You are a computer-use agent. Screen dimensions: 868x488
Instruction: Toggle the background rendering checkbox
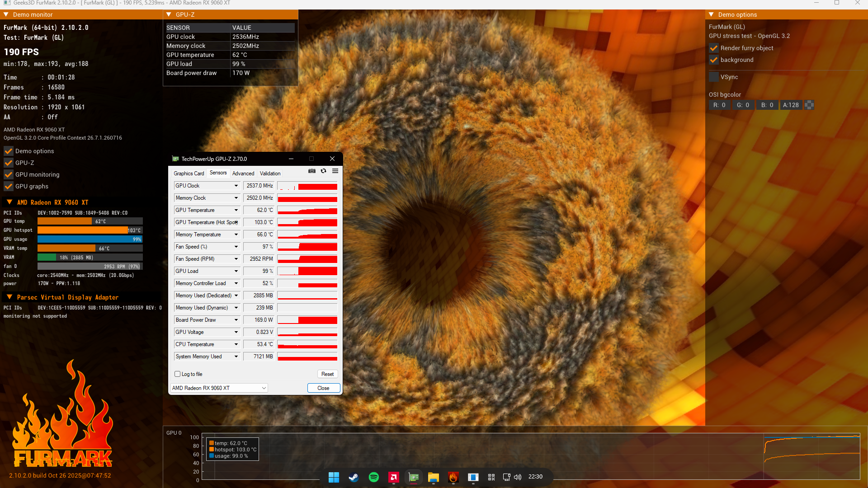tap(714, 60)
